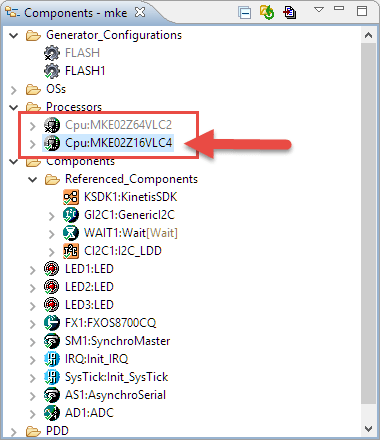Click the FX1:FXOS8700CQ component icon
This screenshot has height=440, width=380.
pos(52,323)
